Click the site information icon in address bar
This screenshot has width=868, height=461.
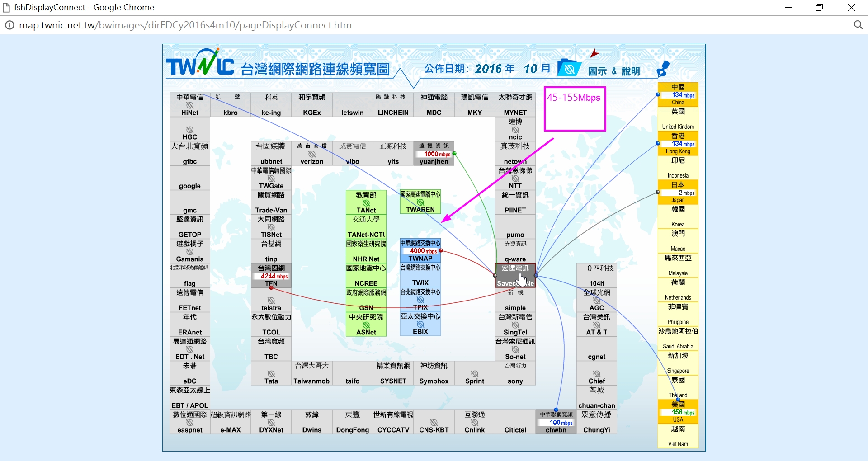9,25
